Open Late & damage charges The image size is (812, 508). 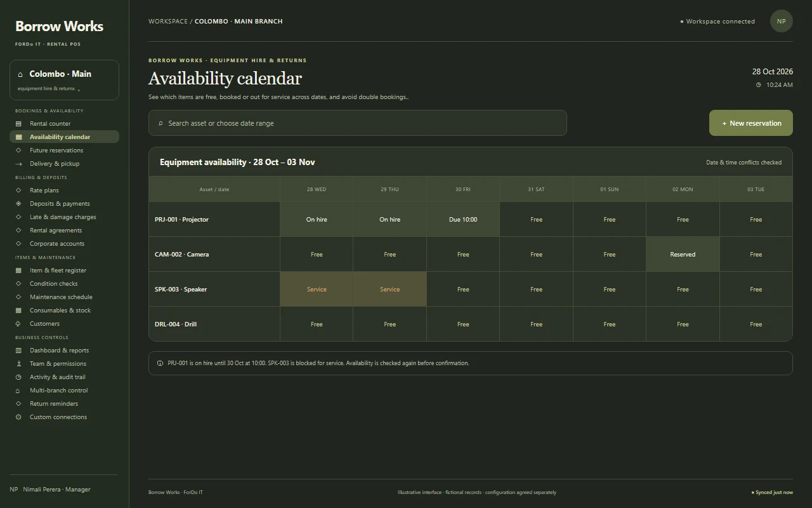[x=64, y=217]
